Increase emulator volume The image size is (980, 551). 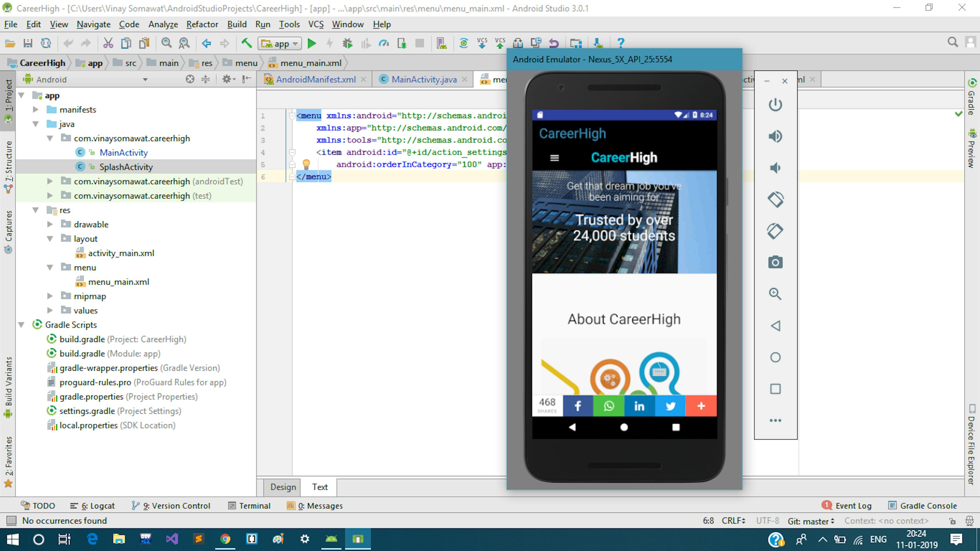pos(775,136)
